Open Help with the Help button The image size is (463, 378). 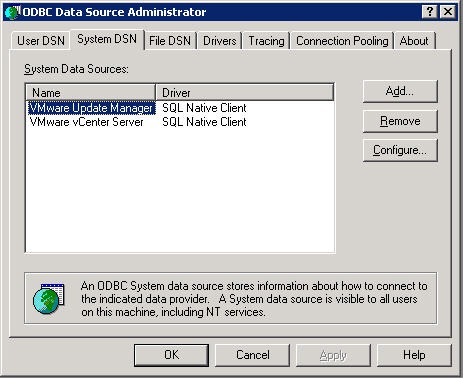pos(414,355)
